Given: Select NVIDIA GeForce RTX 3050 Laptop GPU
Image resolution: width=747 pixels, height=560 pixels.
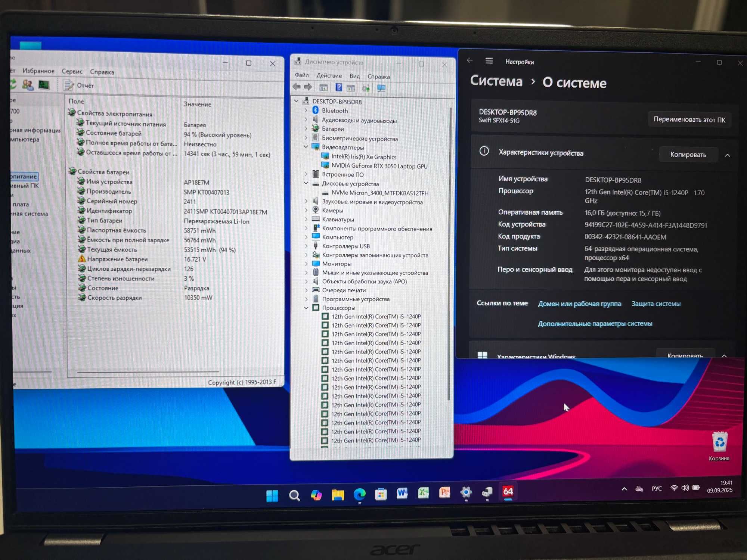Looking at the screenshot, I should [x=379, y=166].
